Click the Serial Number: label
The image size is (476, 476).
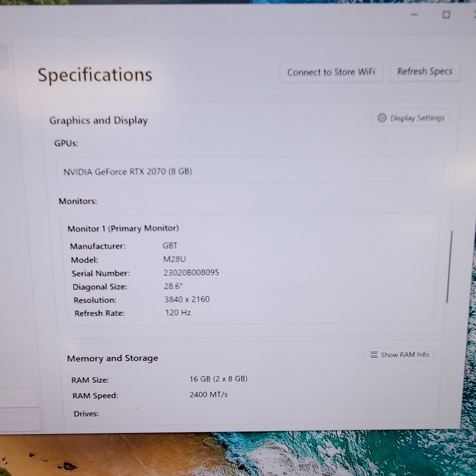tap(101, 274)
